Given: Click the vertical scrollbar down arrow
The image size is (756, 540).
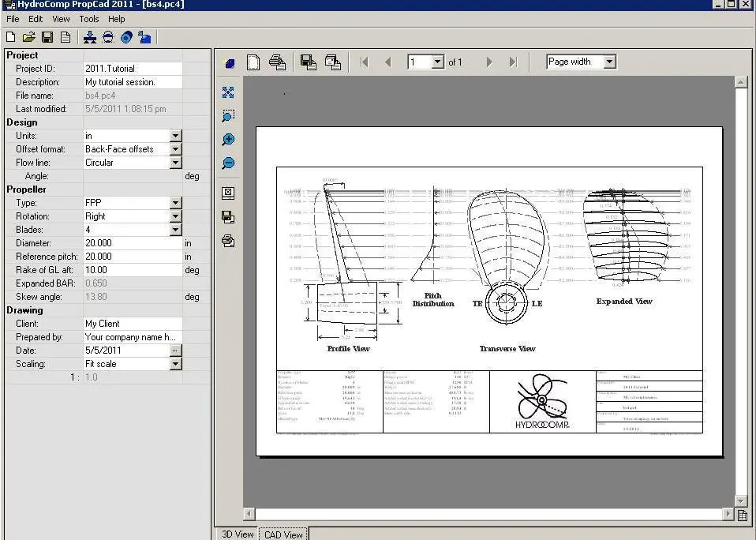Looking at the screenshot, I should pos(741,501).
